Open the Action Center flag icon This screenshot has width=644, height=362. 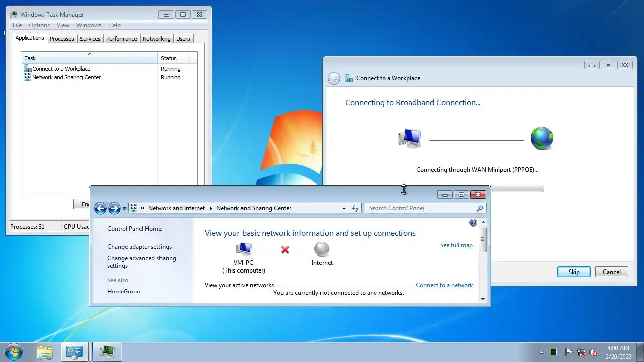point(569,352)
